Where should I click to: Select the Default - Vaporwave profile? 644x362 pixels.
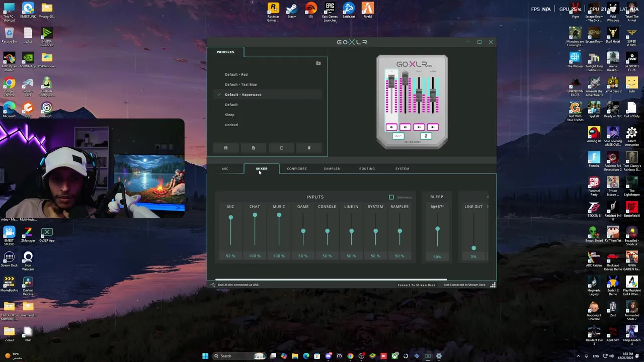tap(243, 95)
